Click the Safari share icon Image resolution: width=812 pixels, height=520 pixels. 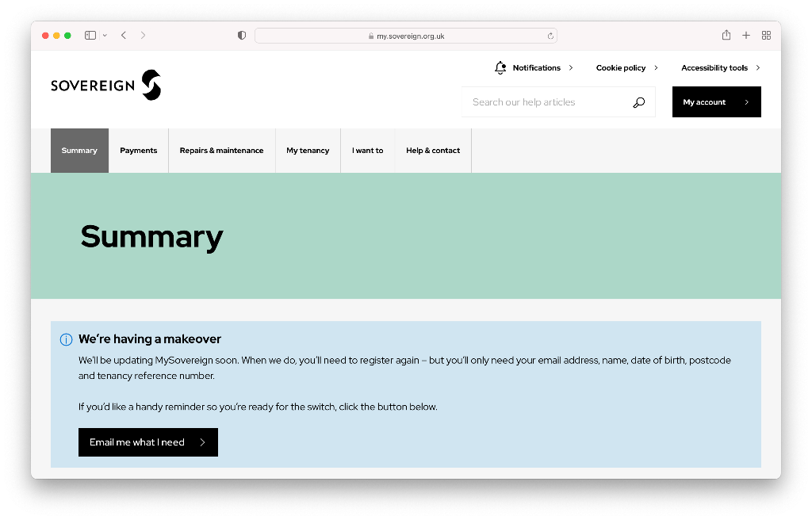click(726, 35)
